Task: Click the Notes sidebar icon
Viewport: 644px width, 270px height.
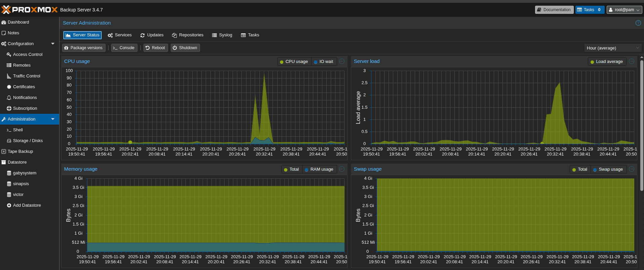Action: click(4, 33)
